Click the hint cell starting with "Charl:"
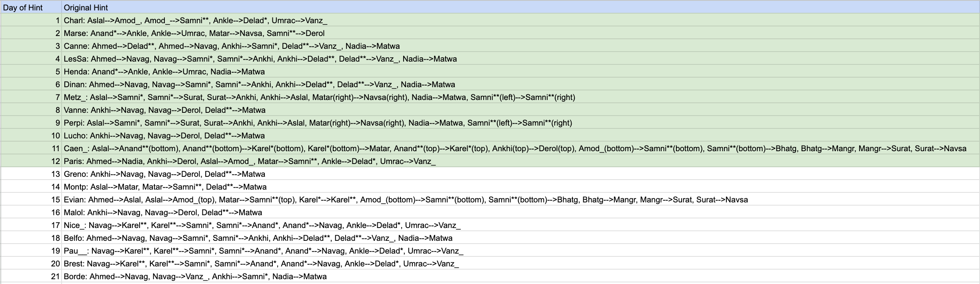The width and height of the screenshot is (980, 284). [521, 20]
